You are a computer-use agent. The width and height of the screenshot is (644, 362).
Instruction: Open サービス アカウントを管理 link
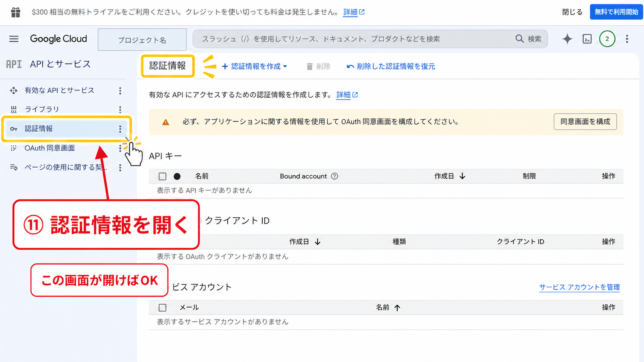pyautogui.click(x=579, y=287)
